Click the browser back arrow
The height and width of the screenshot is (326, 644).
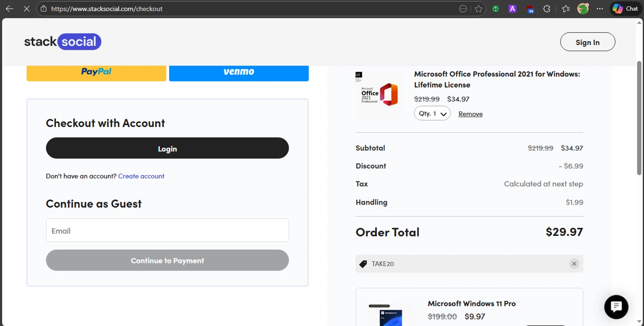pyautogui.click(x=9, y=9)
